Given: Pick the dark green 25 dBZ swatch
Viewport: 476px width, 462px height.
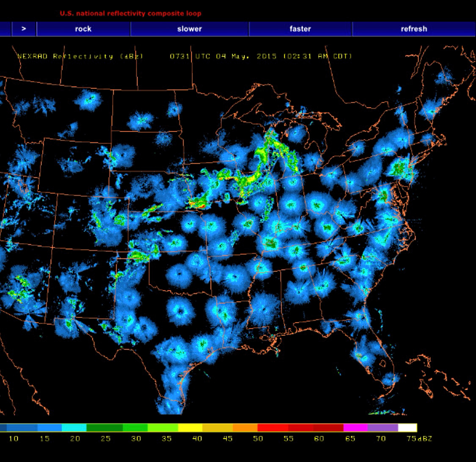Looking at the screenshot, I should click(x=105, y=427).
